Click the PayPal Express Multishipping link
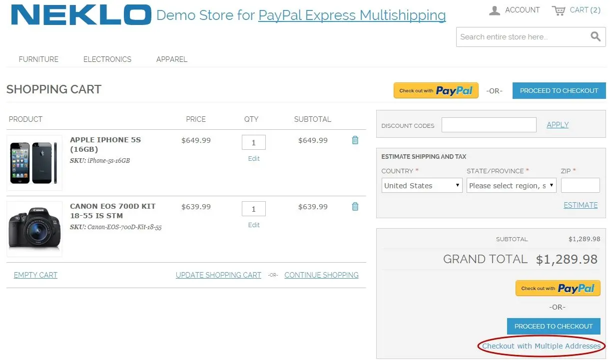The image size is (611, 364). (352, 15)
